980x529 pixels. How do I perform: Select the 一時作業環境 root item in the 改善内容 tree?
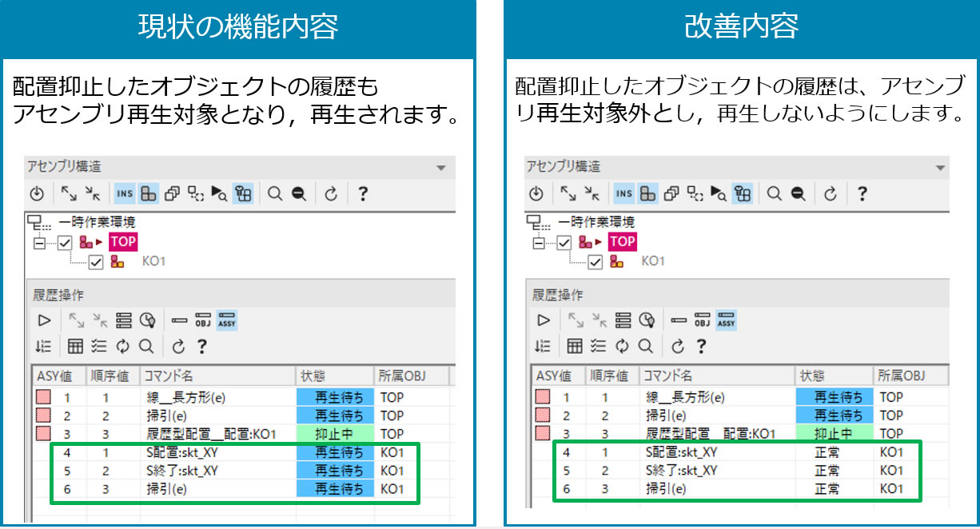(x=596, y=222)
